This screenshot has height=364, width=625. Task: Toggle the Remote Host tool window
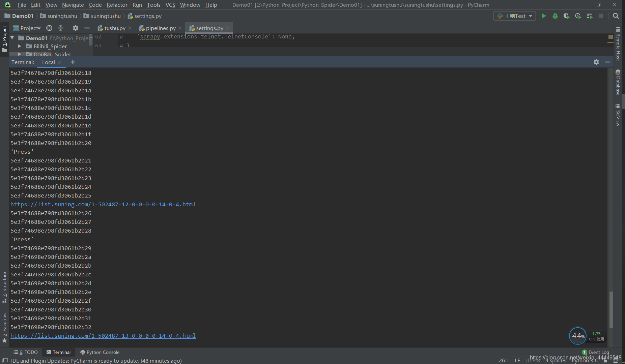point(618,44)
